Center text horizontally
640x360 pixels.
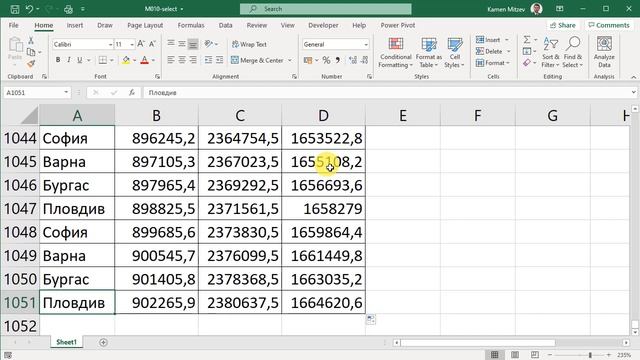[x=182, y=60]
